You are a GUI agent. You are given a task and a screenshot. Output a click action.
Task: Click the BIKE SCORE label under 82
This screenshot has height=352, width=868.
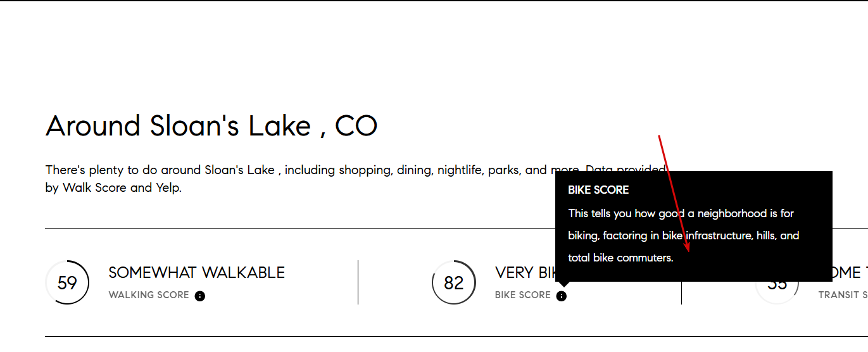coord(523,295)
